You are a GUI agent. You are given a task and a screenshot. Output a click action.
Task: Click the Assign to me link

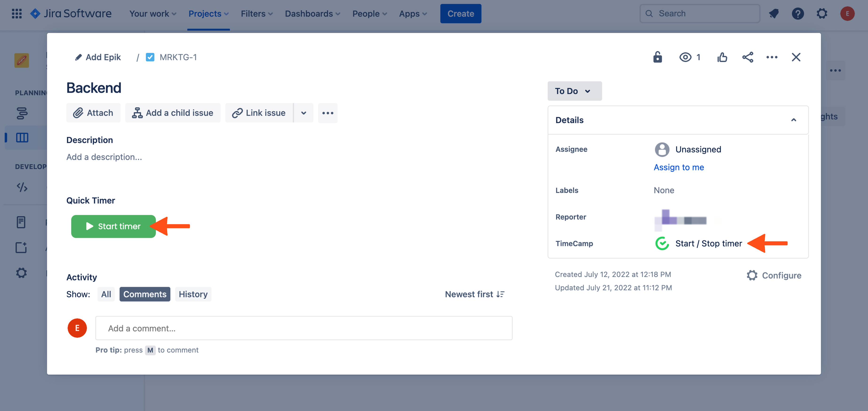tap(679, 167)
